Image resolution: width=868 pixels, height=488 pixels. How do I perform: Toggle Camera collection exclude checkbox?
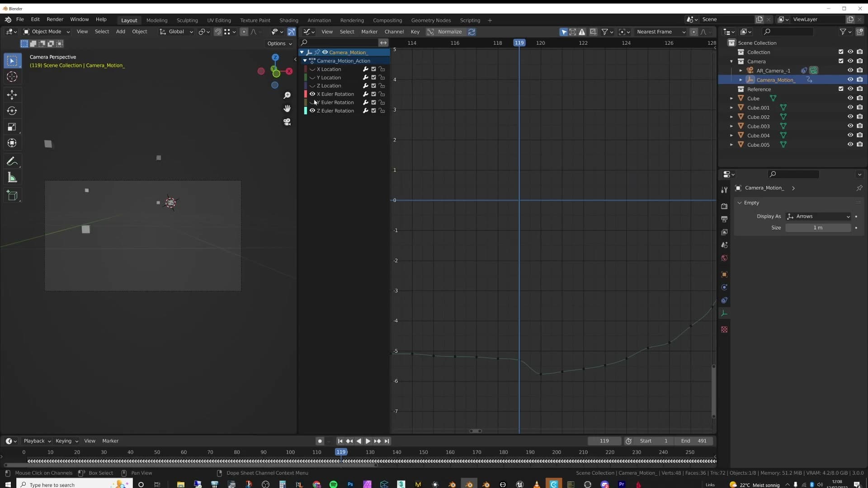point(841,61)
